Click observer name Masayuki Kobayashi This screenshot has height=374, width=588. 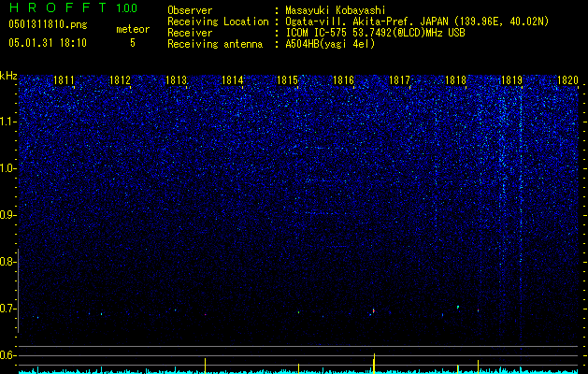pyautogui.click(x=336, y=10)
